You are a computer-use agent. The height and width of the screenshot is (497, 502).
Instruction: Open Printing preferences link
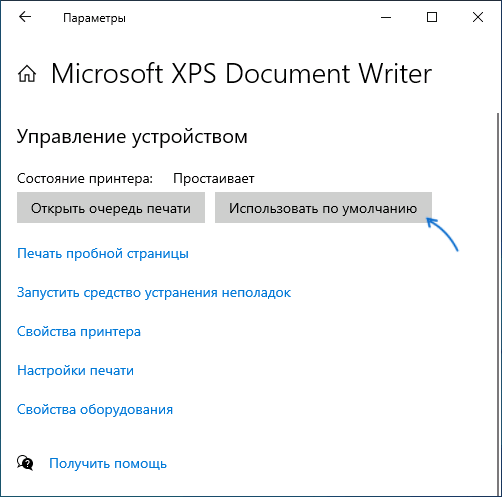coord(75,371)
